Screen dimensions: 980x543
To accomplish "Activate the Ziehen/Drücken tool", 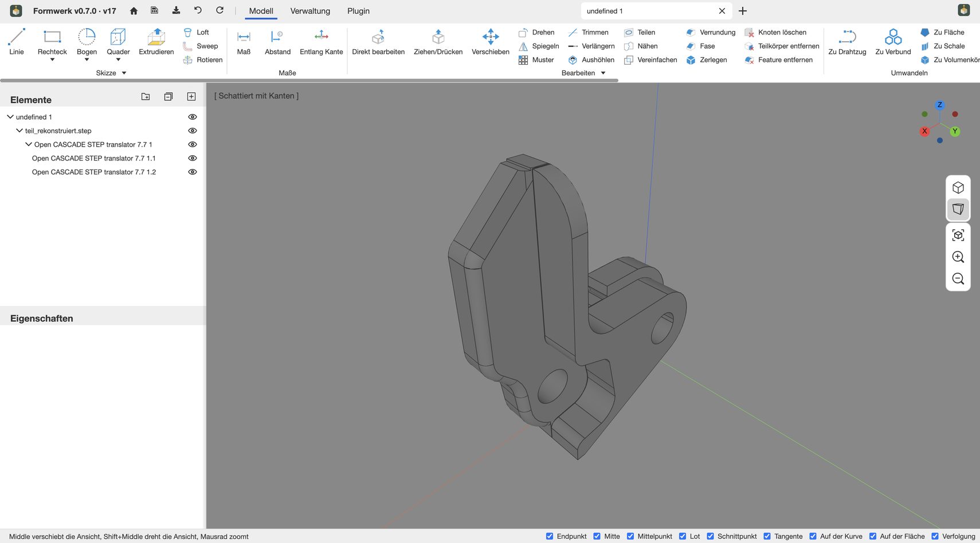I will (438, 42).
